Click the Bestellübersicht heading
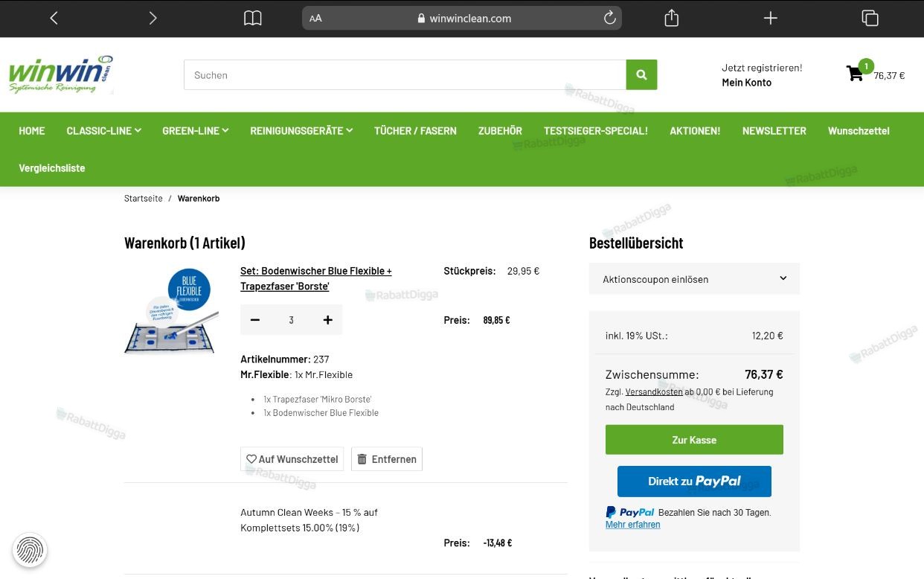 coord(636,243)
